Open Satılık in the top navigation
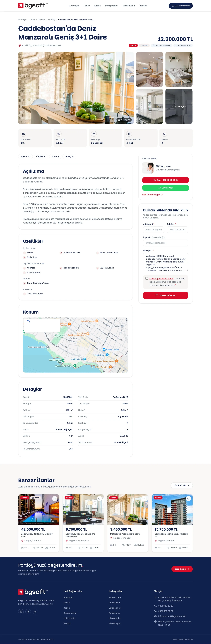The image size is (211, 644). [87, 6]
